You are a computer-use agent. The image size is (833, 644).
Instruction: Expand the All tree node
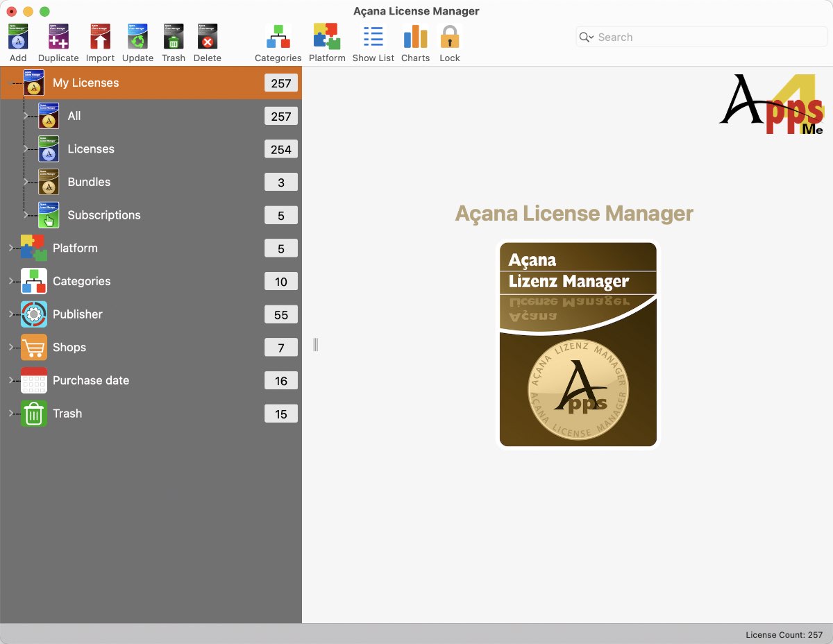26,116
